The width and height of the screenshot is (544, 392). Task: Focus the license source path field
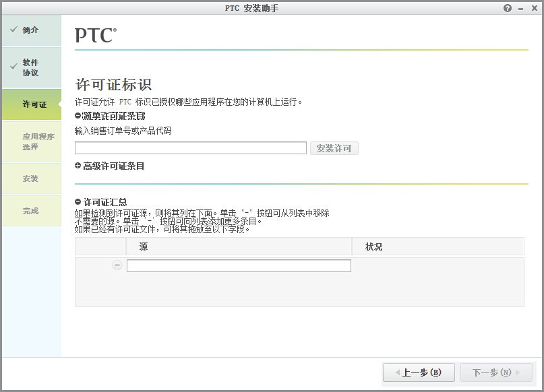tap(239, 266)
